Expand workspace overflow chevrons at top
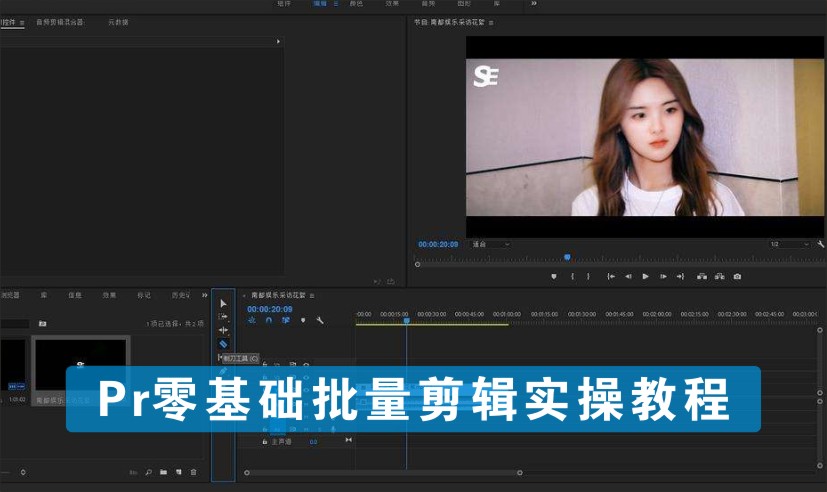This screenshot has width=827, height=492. pyautogui.click(x=534, y=3)
